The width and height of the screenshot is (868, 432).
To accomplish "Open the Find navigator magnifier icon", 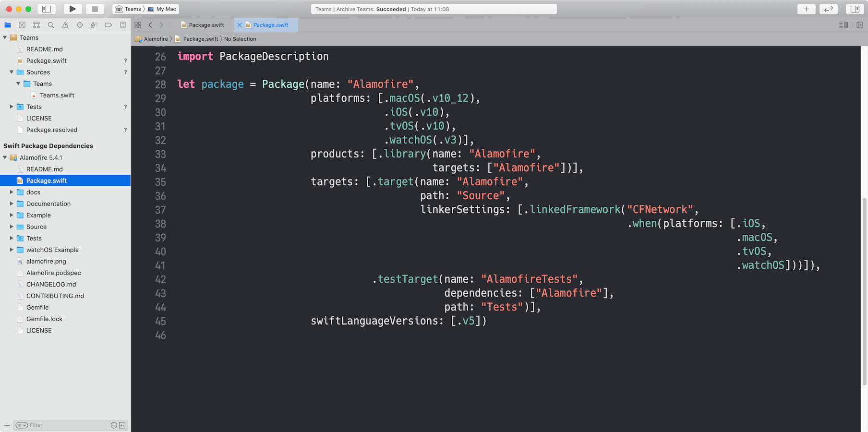I will [x=51, y=25].
